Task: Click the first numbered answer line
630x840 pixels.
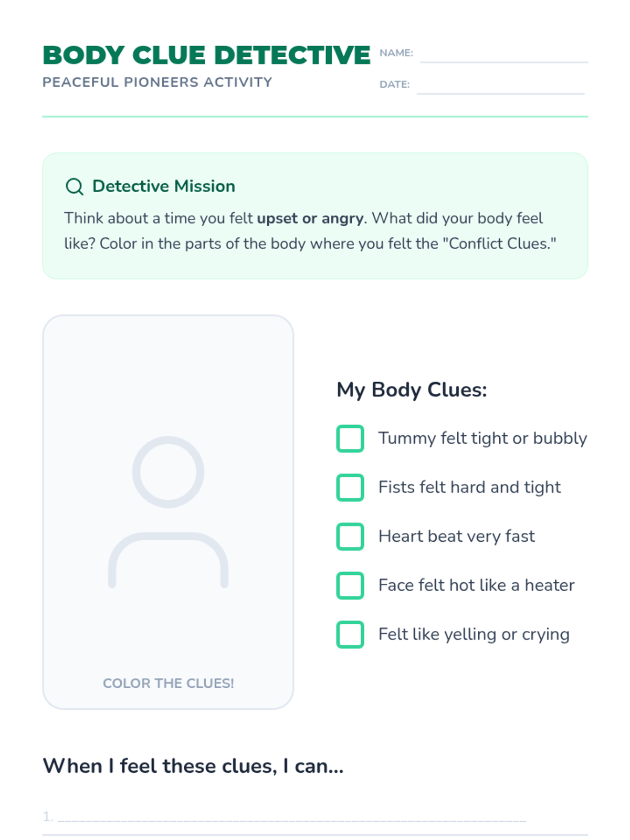Action: click(x=291, y=817)
